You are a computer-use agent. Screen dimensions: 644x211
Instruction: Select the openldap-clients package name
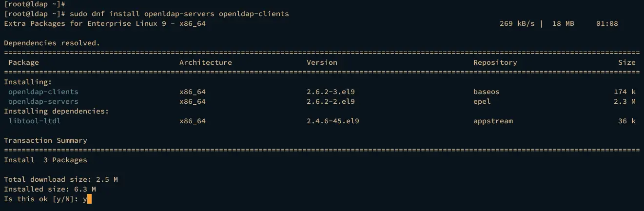pos(43,92)
